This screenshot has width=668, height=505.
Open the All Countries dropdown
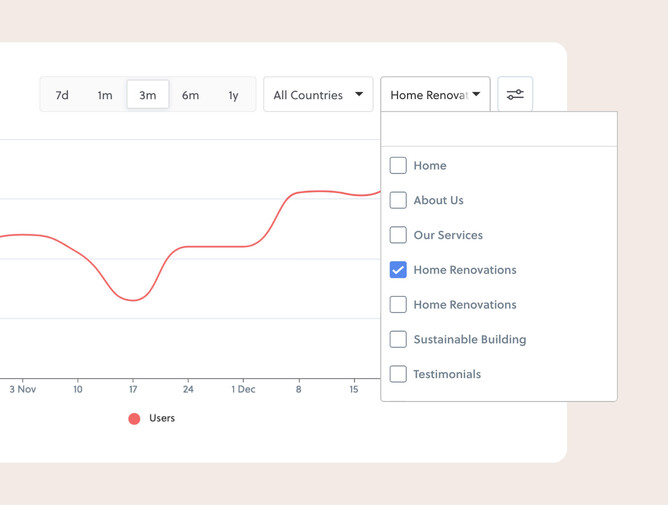(x=318, y=95)
